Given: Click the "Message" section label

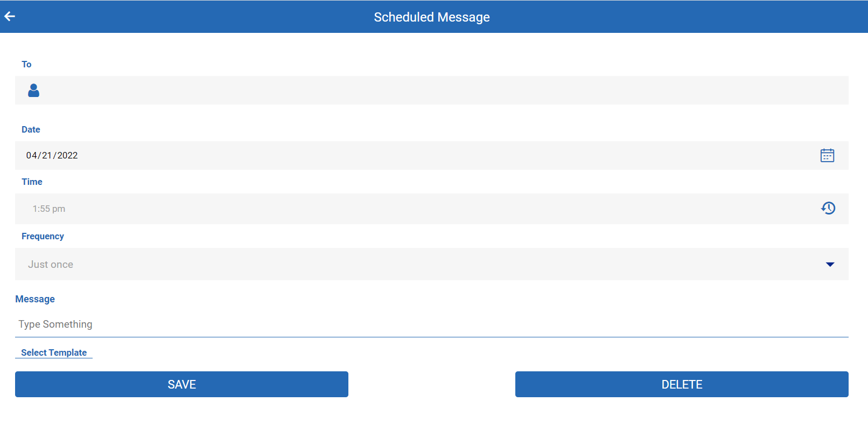Looking at the screenshot, I should pyautogui.click(x=35, y=299).
